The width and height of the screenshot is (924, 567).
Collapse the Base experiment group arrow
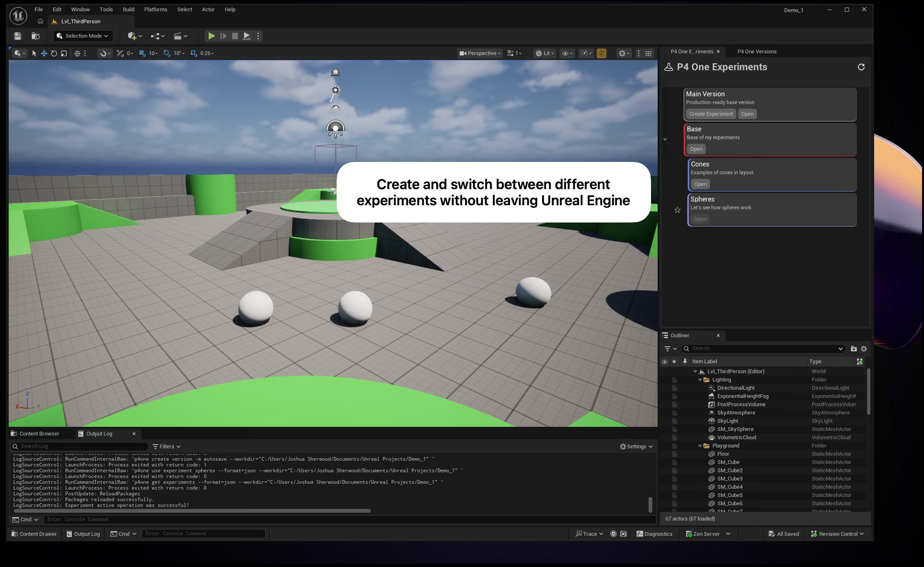point(665,140)
